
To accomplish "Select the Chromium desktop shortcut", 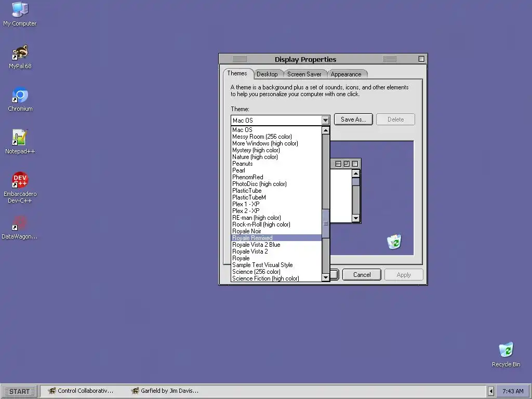I will [x=20, y=99].
